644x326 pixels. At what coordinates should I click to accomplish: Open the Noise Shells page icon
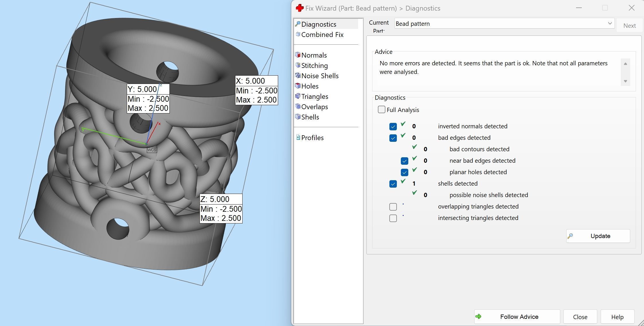[x=298, y=75]
